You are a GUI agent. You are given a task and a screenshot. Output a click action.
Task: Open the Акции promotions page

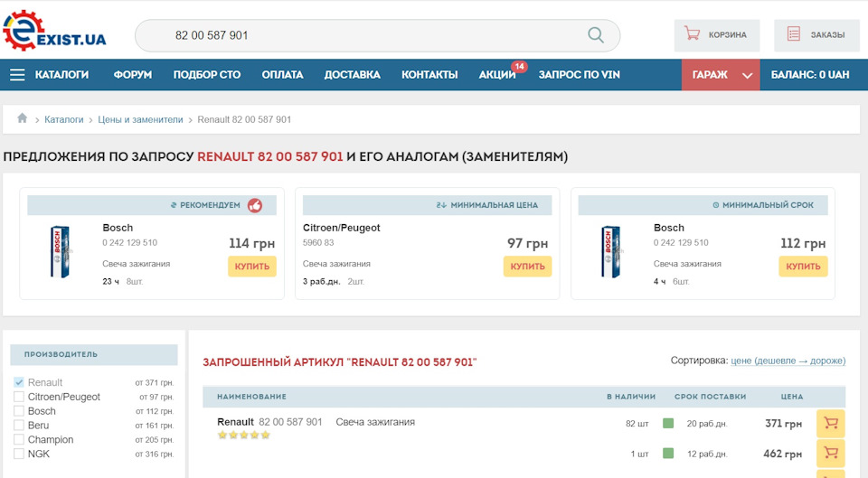pos(496,75)
